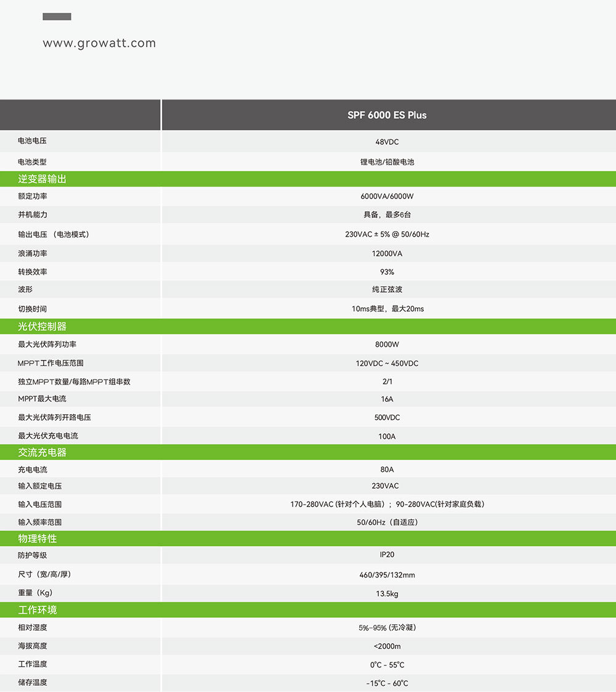This screenshot has height=692, width=616.
Task: Click the 尺寸（宽/高/厚）row label
Action: [x=44, y=574]
